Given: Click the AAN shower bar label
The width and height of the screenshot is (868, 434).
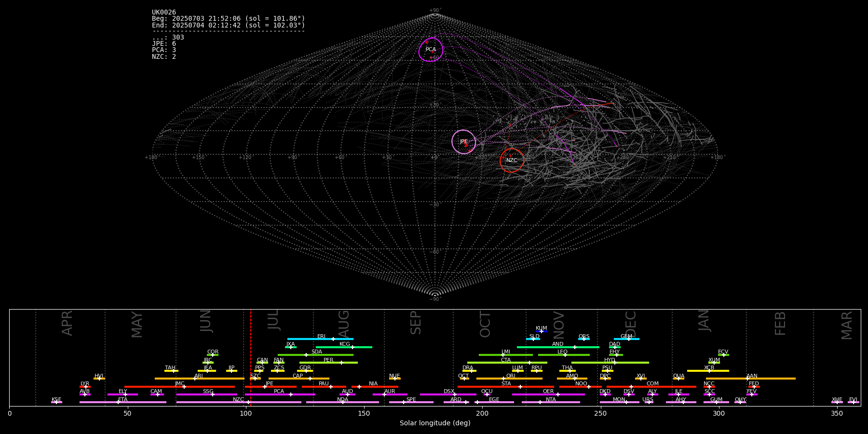Looking at the screenshot, I should 752,376.
